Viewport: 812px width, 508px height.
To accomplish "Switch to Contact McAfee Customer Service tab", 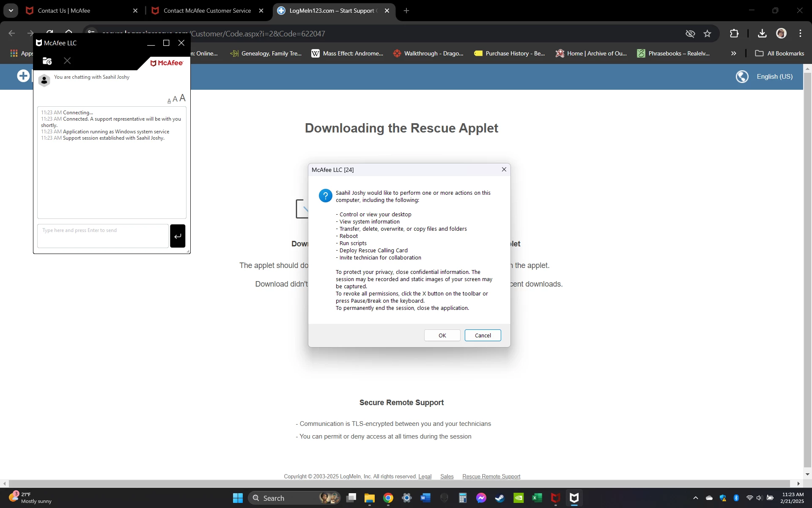I will coord(207,11).
